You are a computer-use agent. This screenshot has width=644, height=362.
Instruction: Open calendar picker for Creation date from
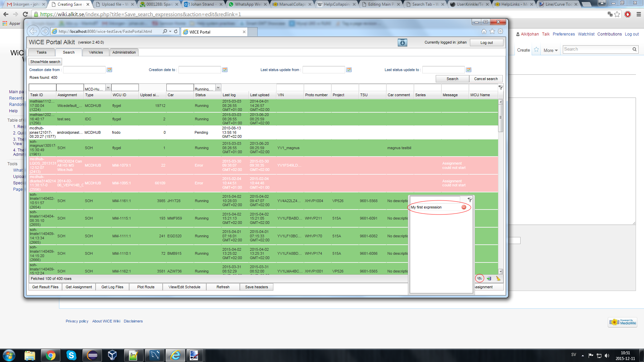point(109,70)
